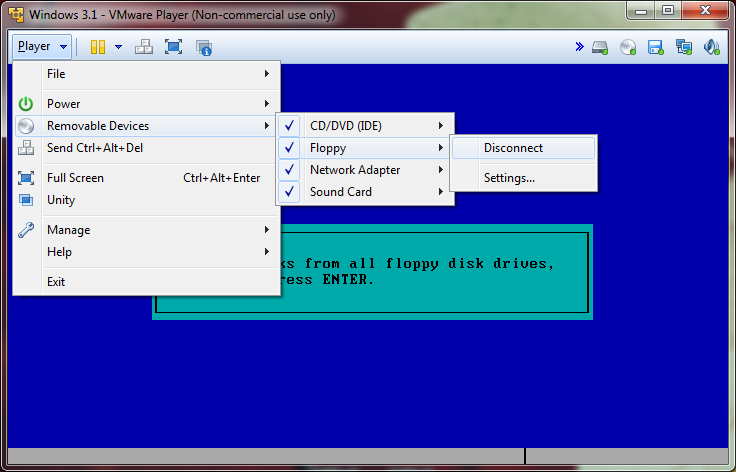Toggle the Sound Card checkmark
Screen dimensions: 736x472
point(290,192)
